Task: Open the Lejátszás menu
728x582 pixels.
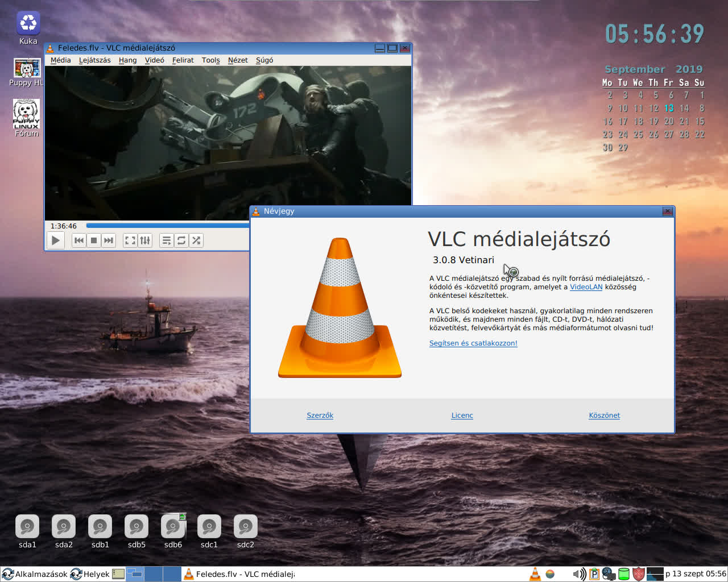Action: click(94, 60)
